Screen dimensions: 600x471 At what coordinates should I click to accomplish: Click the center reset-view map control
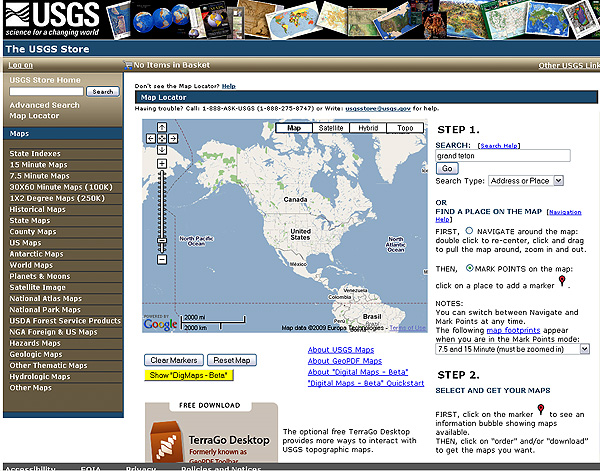tap(161, 139)
